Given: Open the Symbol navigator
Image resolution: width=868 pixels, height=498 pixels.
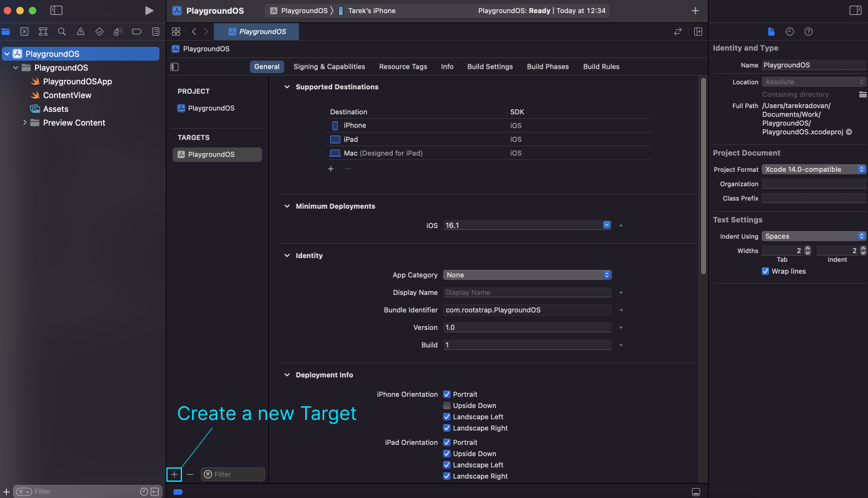Looking at the screenshot, I should (43, 31).
